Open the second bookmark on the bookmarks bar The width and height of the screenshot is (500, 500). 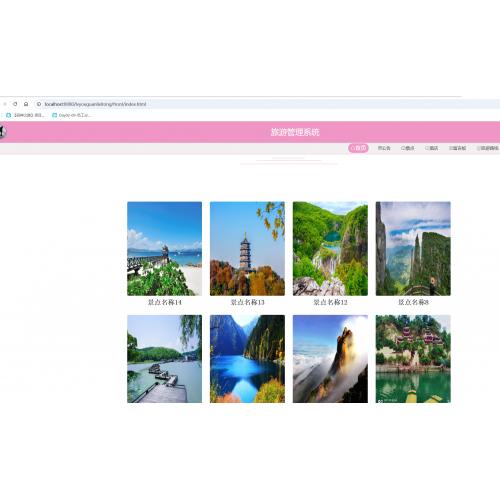(x=71, y=115)
